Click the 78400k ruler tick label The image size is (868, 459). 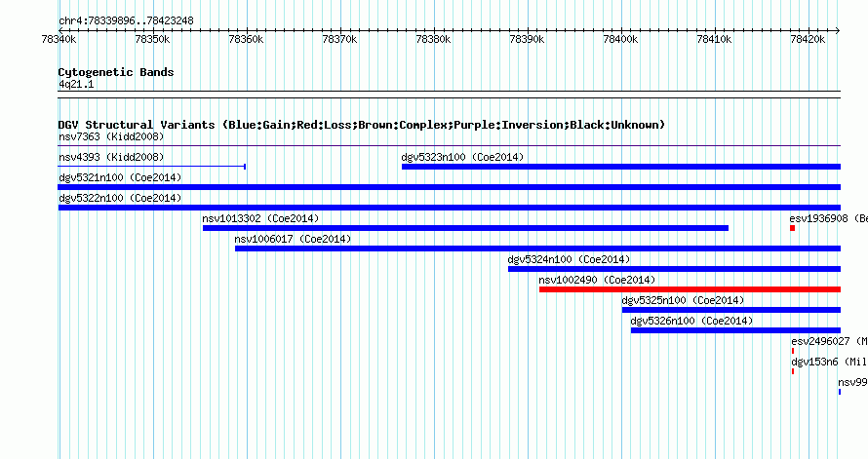pyautogui.click(x=620, y=39)
